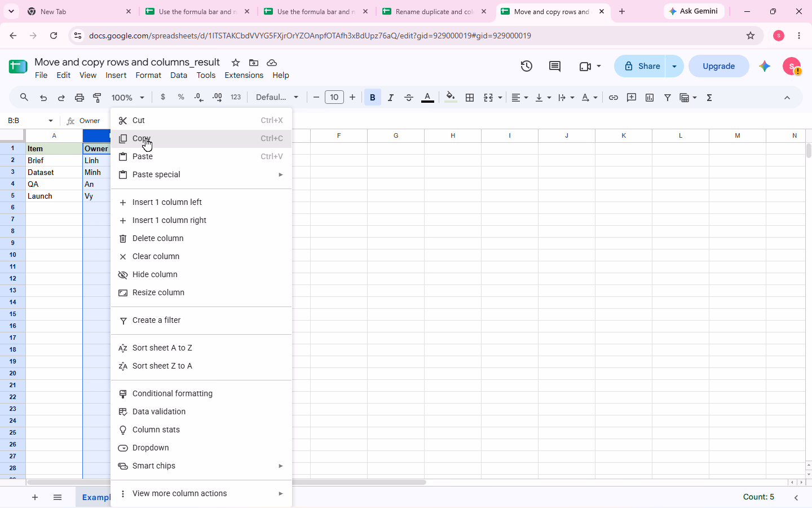
Task: Open the text color picker
Action: [427, 98]
